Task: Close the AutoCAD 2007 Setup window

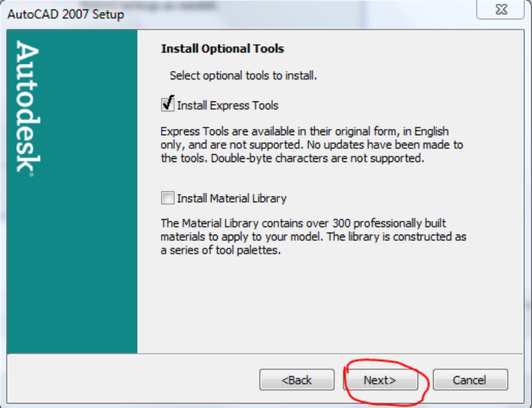Action: [x=501, y=9]
